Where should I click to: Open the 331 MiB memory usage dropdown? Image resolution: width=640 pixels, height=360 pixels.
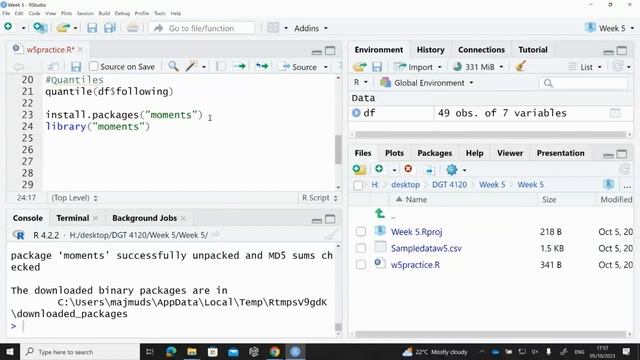point(478,67)
